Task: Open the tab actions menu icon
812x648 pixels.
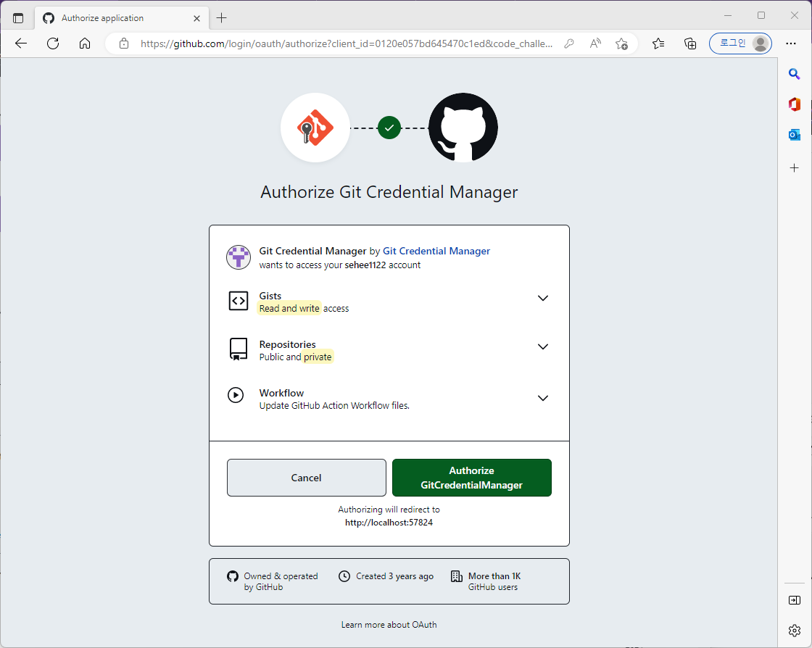Action: 18,18
